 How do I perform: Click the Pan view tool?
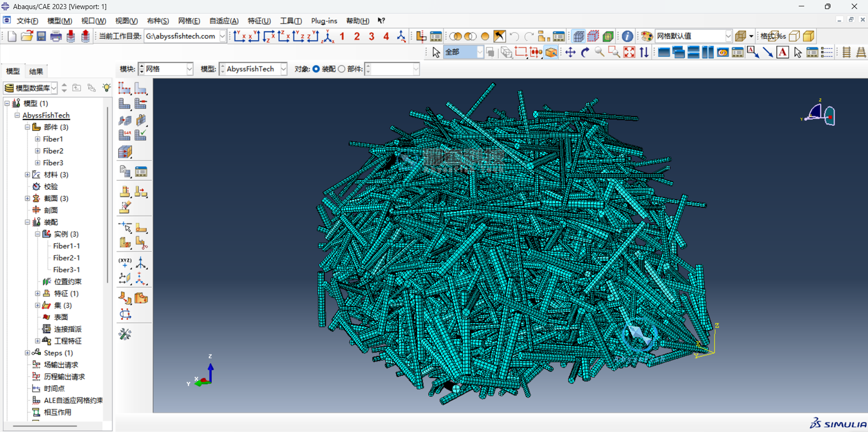click(x=570, y=53)
